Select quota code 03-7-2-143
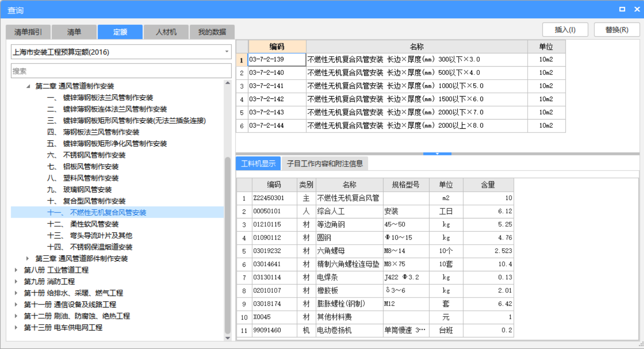 point(277,113)
